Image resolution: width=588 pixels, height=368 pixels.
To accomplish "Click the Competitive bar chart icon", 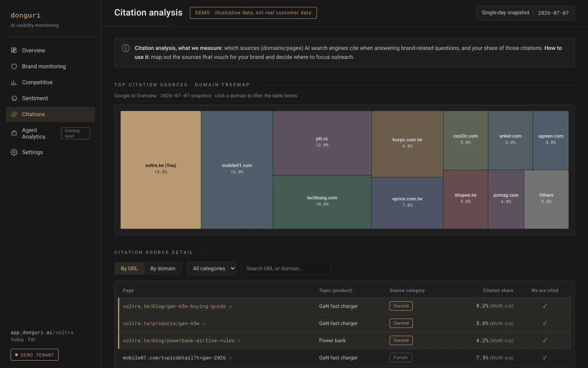I will click(14, 82).
